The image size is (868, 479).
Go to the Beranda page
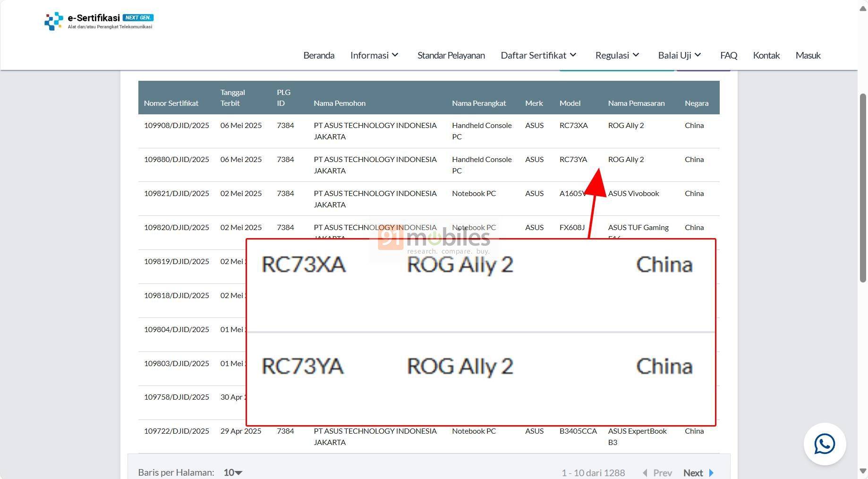pos(318,55)
